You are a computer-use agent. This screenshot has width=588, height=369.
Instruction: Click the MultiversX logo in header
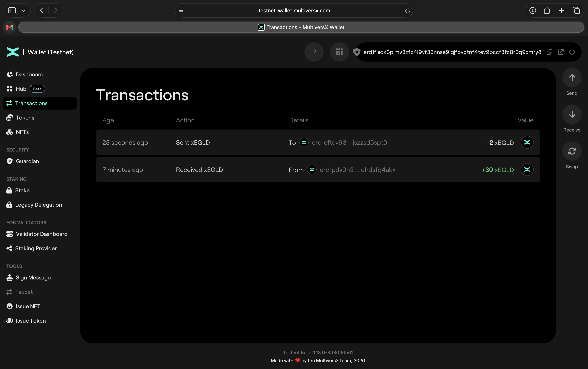click(13, 52)
